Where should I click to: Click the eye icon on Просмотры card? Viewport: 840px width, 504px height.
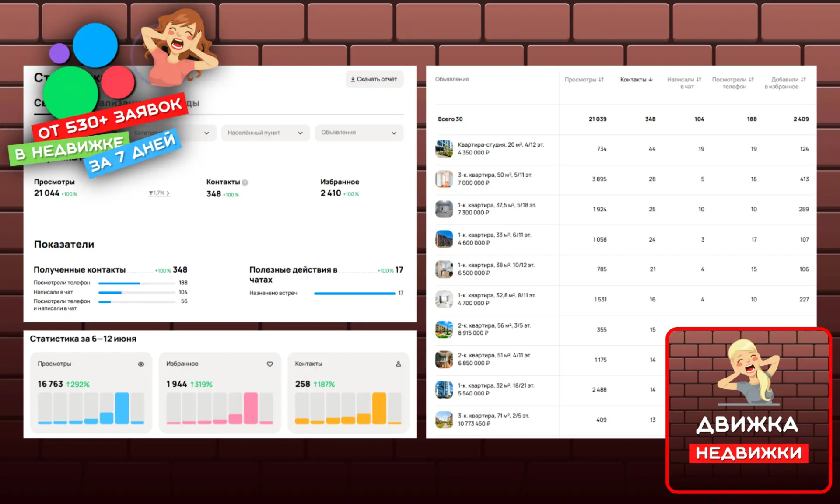pyautogui.click(x=141, y=364)
